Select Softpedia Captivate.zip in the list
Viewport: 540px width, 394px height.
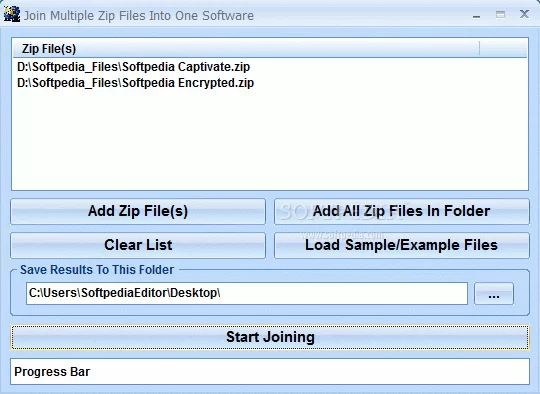point(134,67)
